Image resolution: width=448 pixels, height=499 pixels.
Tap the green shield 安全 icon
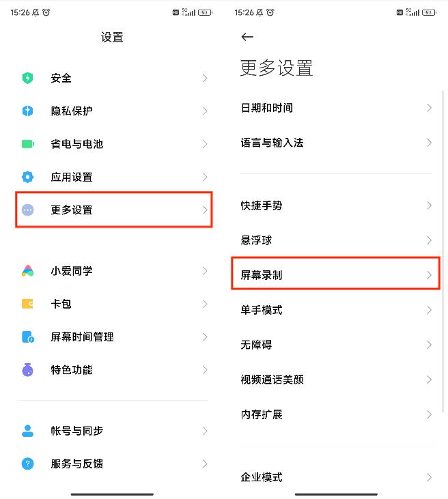point(27,79)
